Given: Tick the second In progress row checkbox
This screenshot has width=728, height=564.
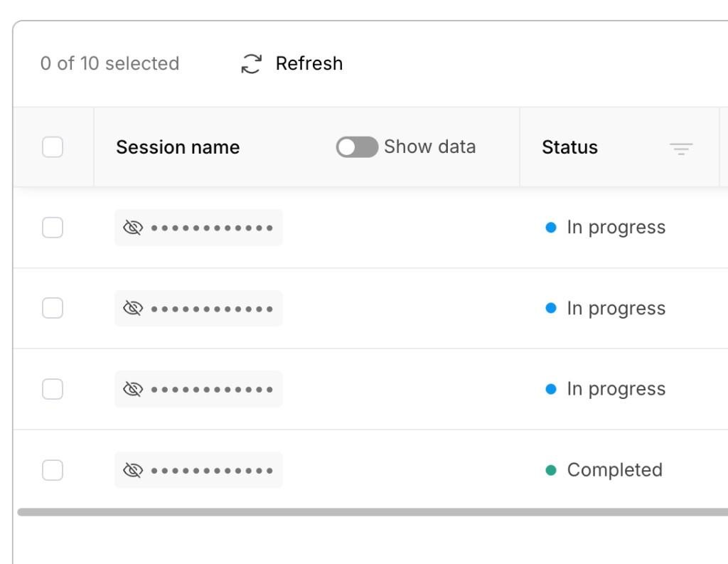Looking at the screenshot, I should [x=53, y=308].
